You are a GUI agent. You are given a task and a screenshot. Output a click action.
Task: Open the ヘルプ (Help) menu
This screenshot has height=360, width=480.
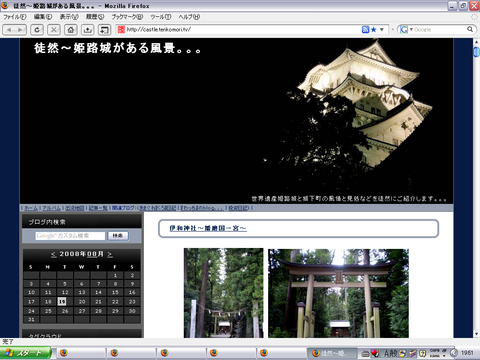click(189, 17)
